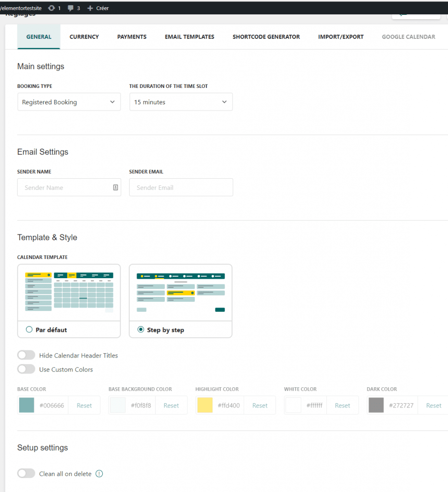
Task: Select the Par défaut calendar template radio
Action: click(29, 330)
